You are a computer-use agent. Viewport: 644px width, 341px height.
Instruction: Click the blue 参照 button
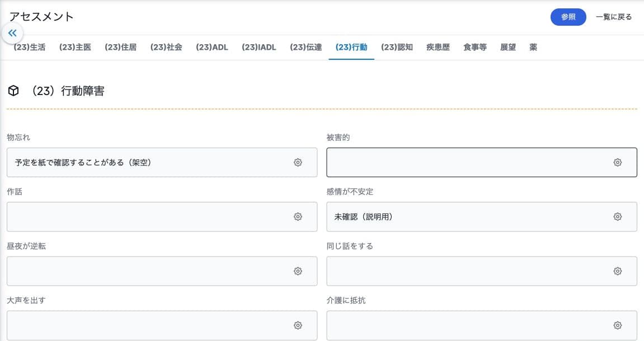pyautogui.click(x=568, y=17)
